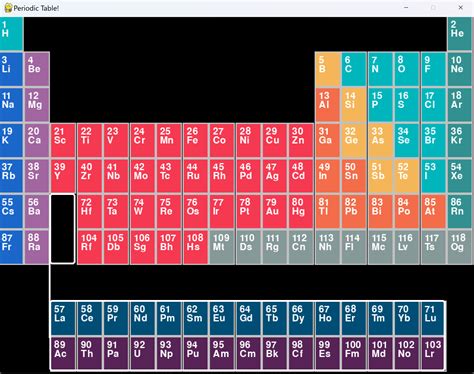Click the Rubidium (37 Rb) tile
The image size is (474, 374).
click(11, 176)
